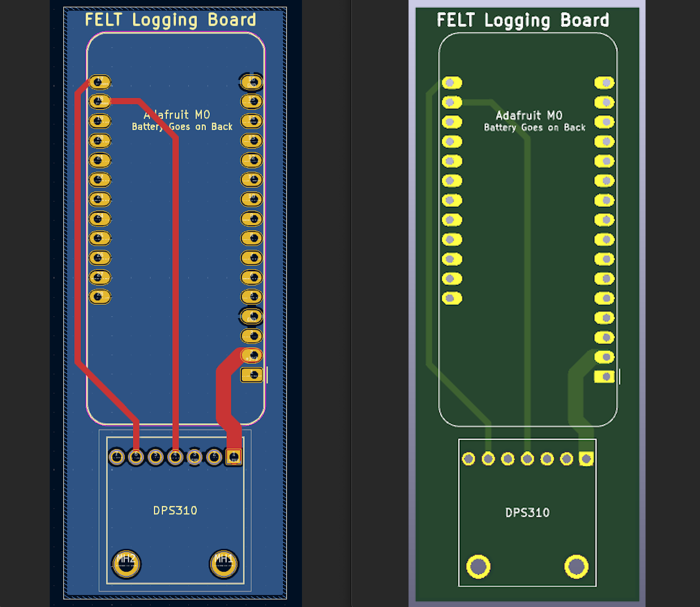Select the square pin 1 pad on DPS310 header

coord(233,455)
